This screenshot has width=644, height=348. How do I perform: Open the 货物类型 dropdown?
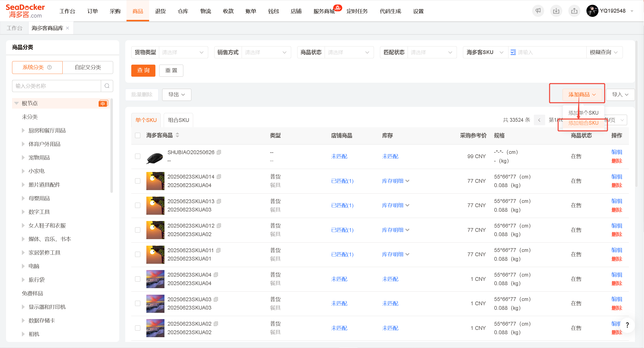[183, 52]
